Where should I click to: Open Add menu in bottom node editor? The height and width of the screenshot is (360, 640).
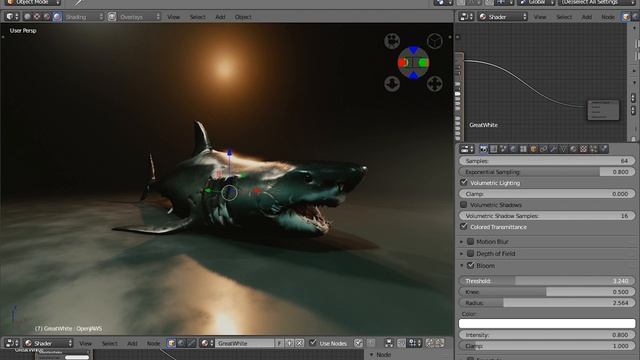[132, 343]
